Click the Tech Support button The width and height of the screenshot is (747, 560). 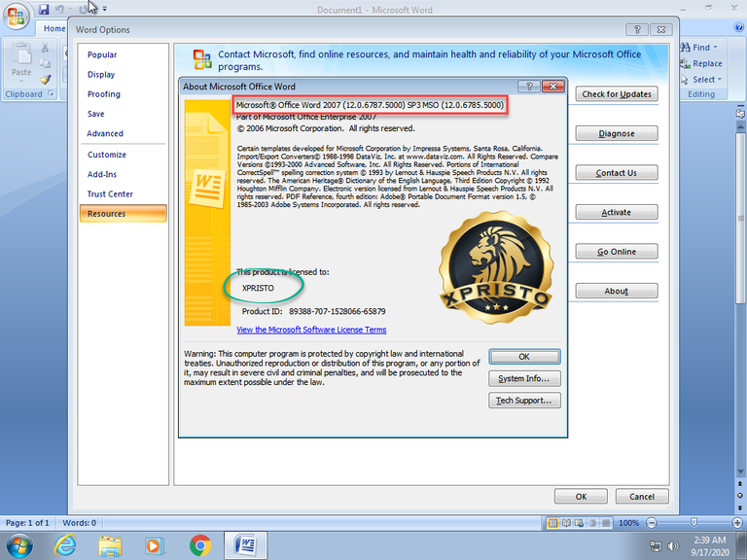click(524, 401)
